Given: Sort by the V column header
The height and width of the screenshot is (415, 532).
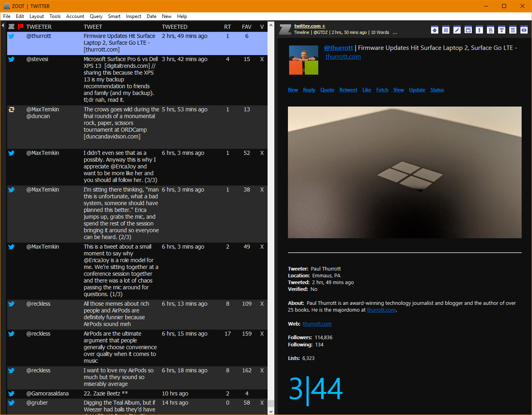Looking at the screenshot, I should coord(262,27).
